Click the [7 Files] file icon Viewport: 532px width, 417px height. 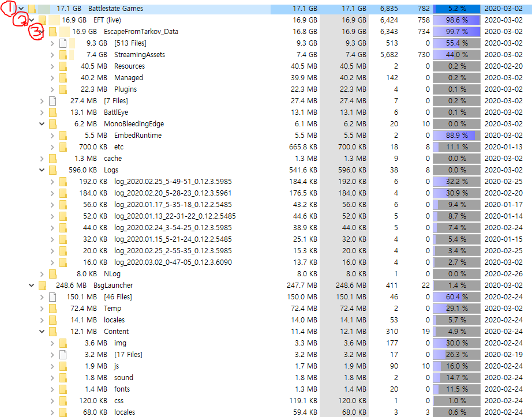53,101
